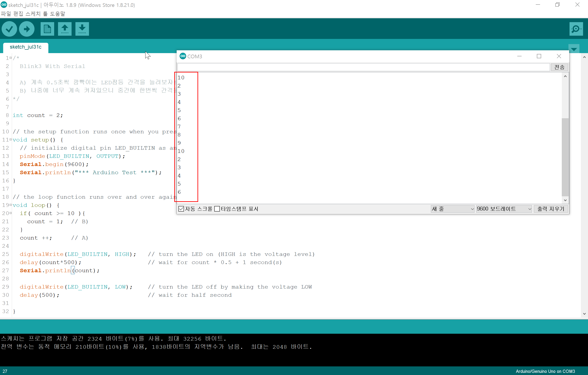
Task: Click the Save sketch down-arrow icon
Action: (x=82, y=29)
